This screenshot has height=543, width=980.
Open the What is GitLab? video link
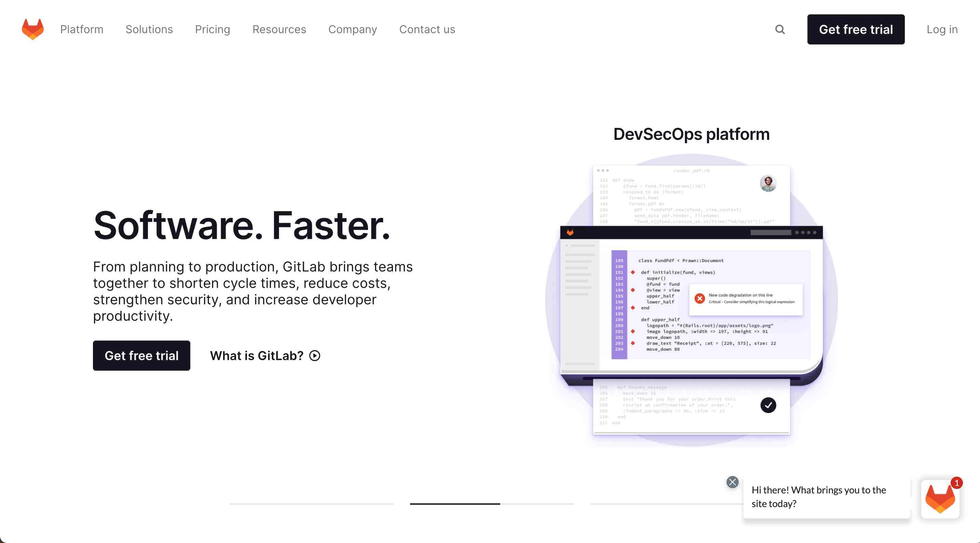(x=265, y=356)
